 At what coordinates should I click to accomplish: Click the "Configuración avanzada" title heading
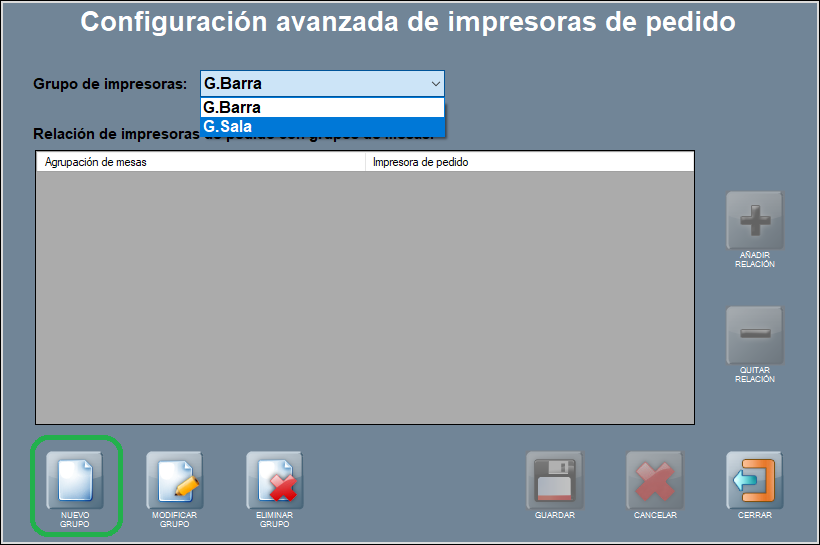point(408,22)
